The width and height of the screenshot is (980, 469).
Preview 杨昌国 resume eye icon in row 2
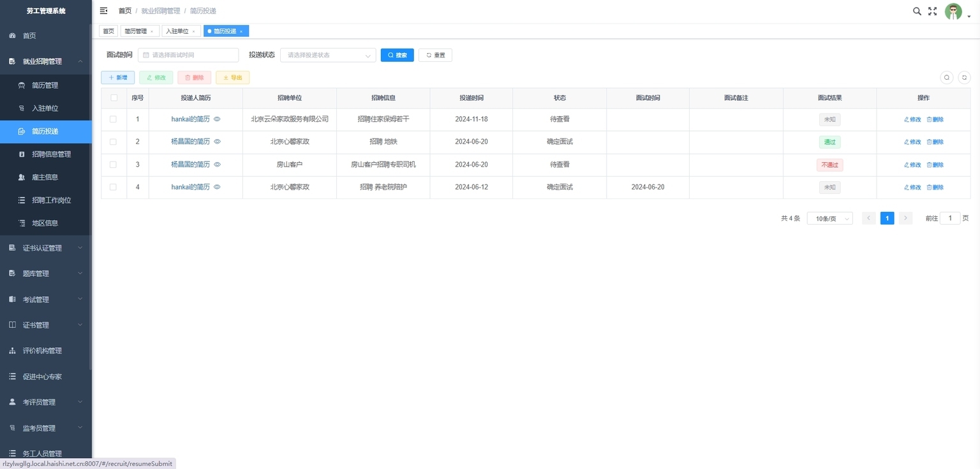point(217,142)
